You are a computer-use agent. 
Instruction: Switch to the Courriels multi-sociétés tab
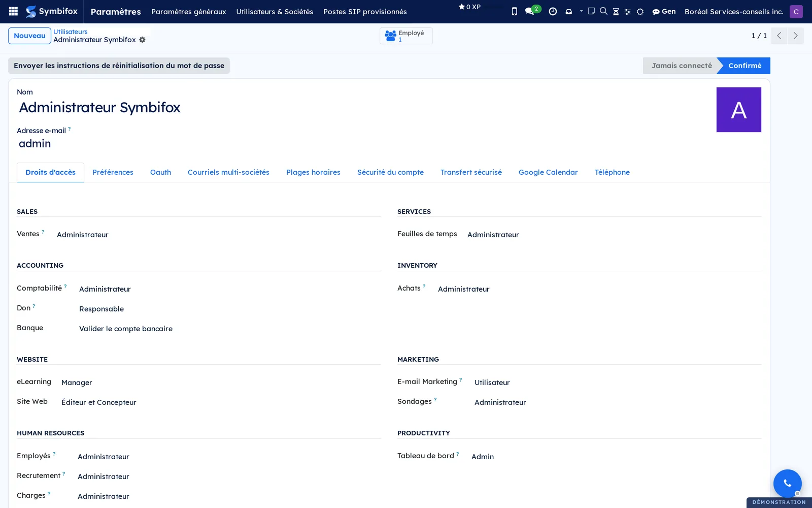[x=228, y=172]
